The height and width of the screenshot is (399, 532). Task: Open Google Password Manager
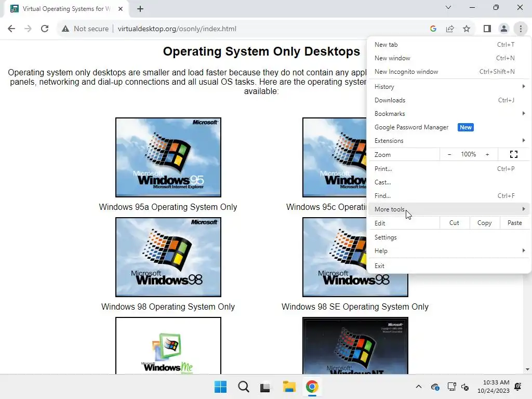coord(449,127)
